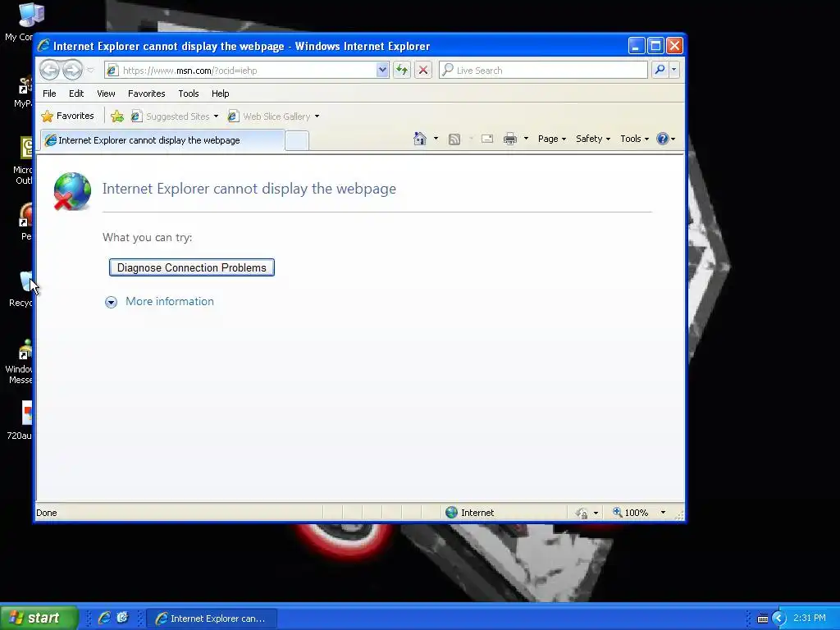Open the Page command menu

click(552, 139)
